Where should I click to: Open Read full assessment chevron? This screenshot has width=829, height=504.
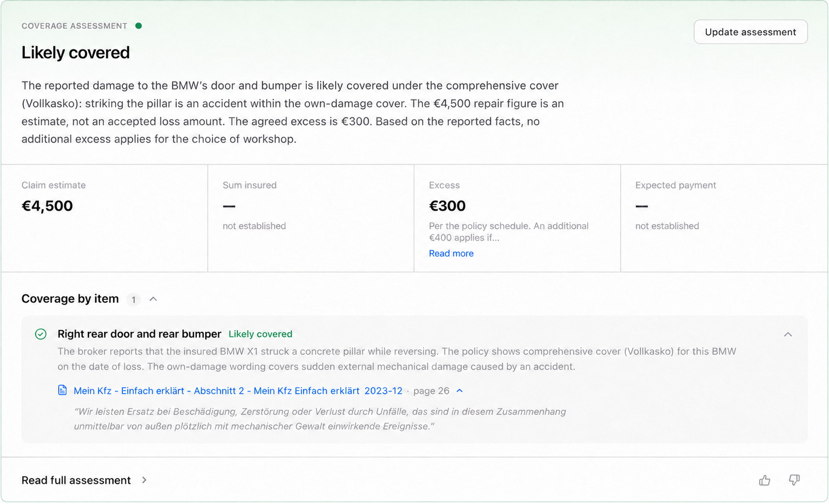(x=144, y=480)
